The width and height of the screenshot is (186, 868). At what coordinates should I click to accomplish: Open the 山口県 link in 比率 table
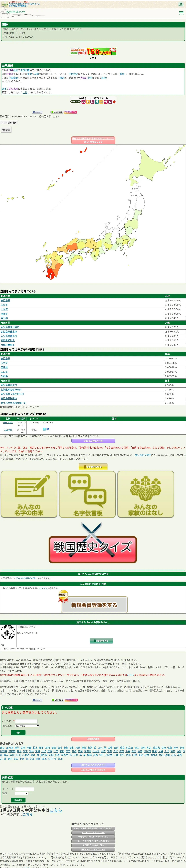(4, 372)
